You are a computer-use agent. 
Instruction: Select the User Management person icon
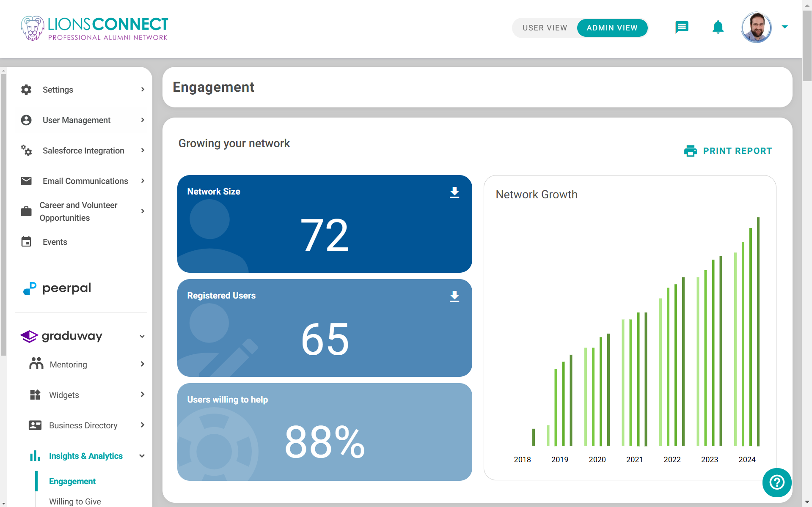pos(26,120)
